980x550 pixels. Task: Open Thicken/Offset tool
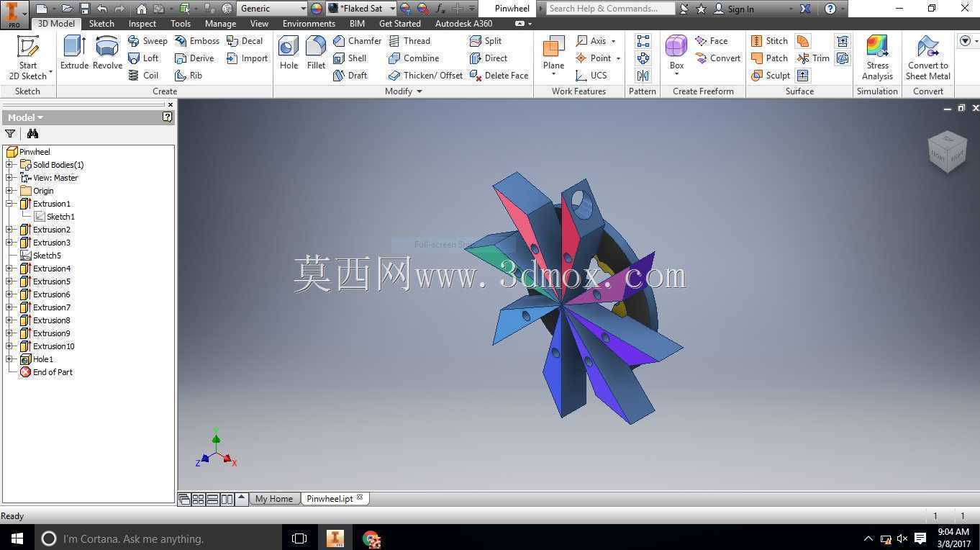click(425, 76)
